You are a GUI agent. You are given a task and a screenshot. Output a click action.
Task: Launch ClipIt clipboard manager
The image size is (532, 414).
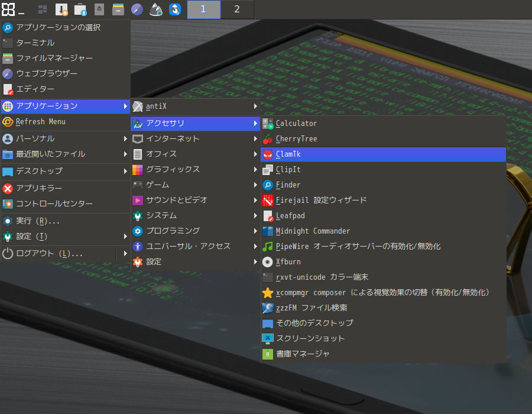[384, 169]
